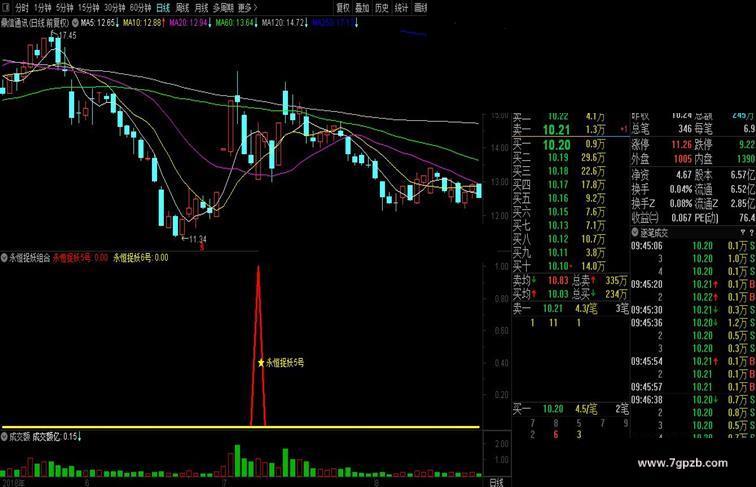
Task: Click the MA10: 12.88 indicator label
Action: 144,23
